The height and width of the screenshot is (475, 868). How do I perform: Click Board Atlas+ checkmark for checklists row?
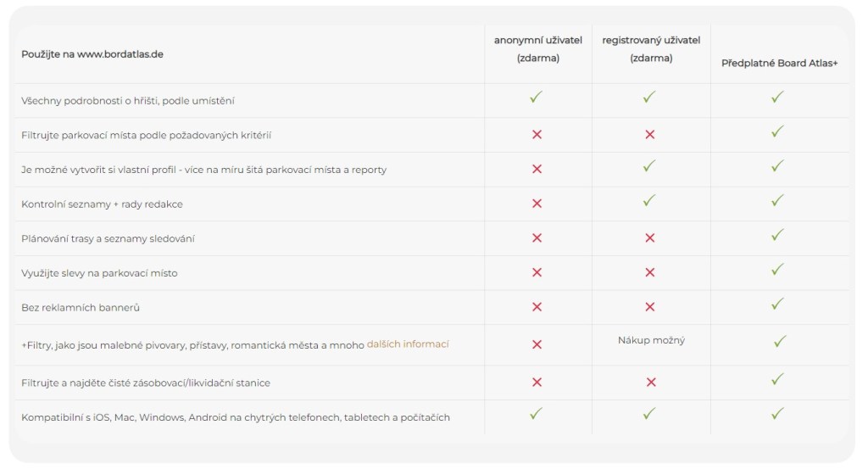[x=777, y=200]
